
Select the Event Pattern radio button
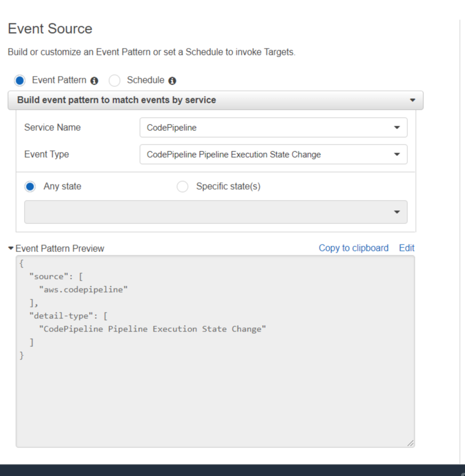[20, 81]
